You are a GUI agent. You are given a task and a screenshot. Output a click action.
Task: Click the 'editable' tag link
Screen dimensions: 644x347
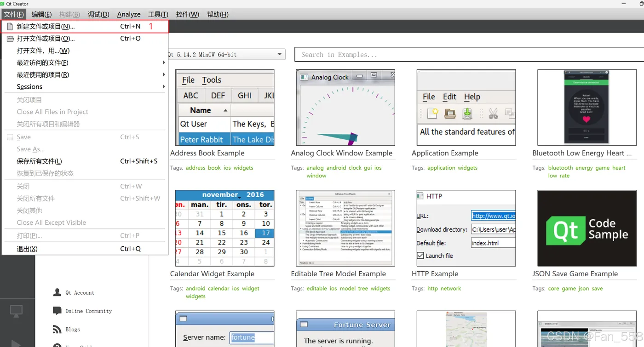316,288
